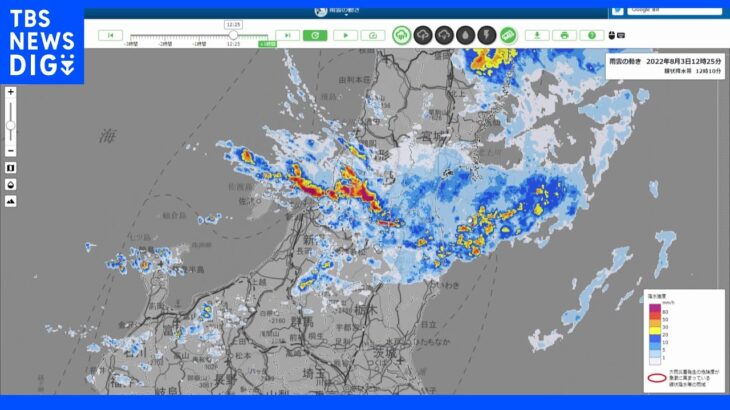Zoom in with the plus button

pos(11,92)
